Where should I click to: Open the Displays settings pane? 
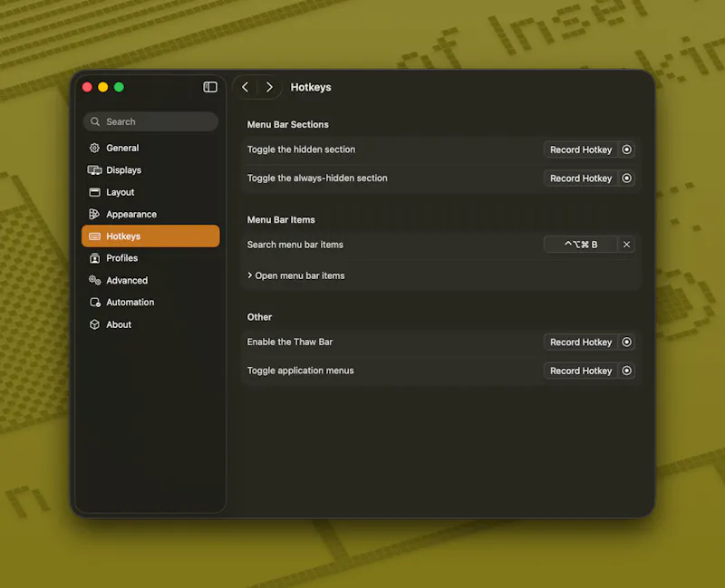click(x=150, y=170)
